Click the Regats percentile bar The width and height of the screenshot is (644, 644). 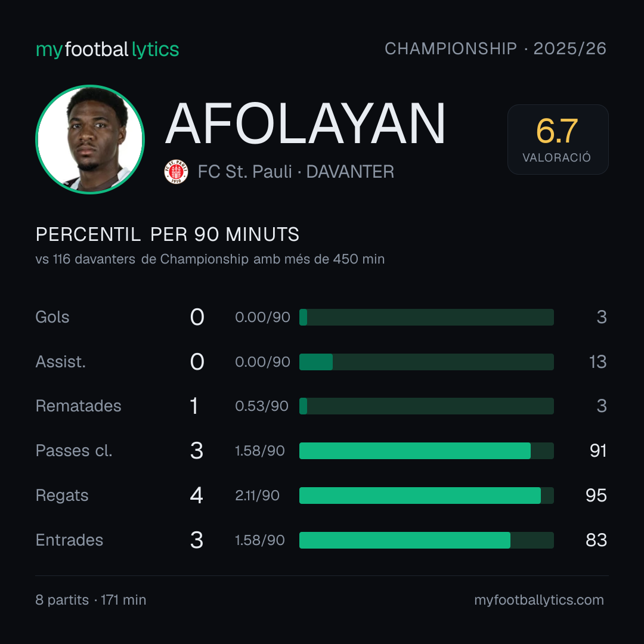point(426,496)
